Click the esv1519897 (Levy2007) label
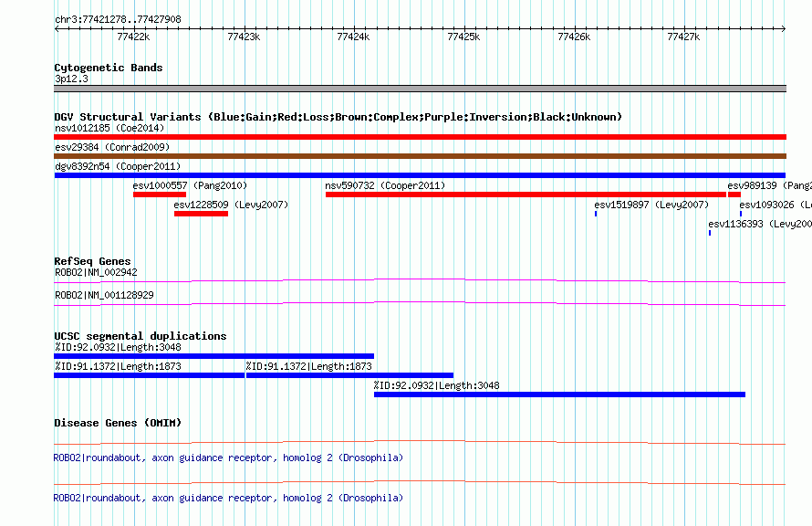812x526 pixels. pyautogui.click(x=651, y=205)
